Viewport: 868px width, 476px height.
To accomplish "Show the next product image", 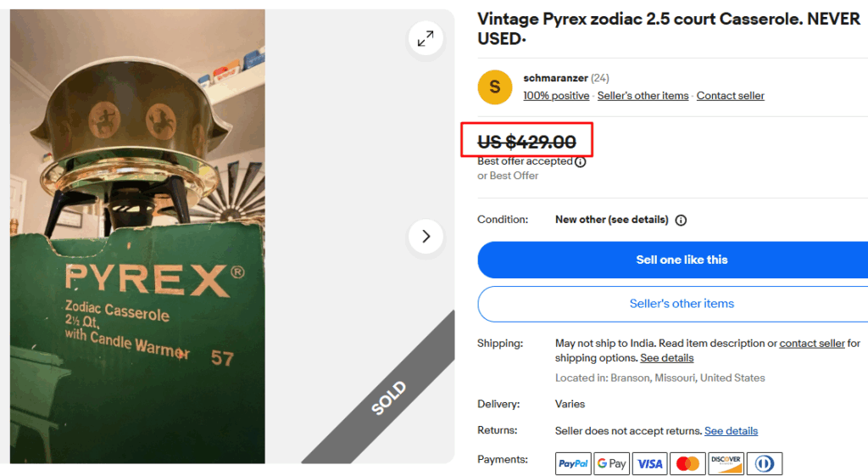I will (426, 236).
